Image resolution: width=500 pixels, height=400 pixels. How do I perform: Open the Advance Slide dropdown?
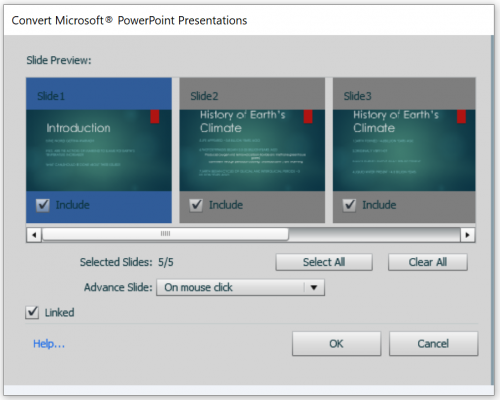[x=240, y=287]
